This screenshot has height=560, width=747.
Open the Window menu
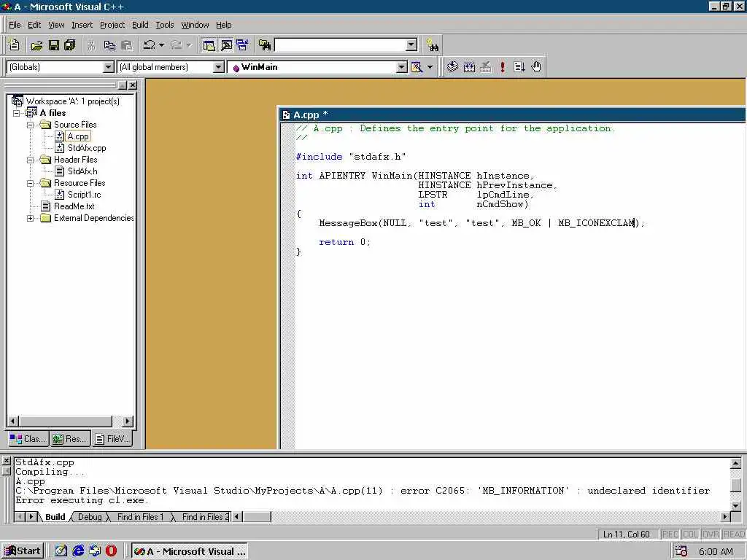click(x=195, y=25)
